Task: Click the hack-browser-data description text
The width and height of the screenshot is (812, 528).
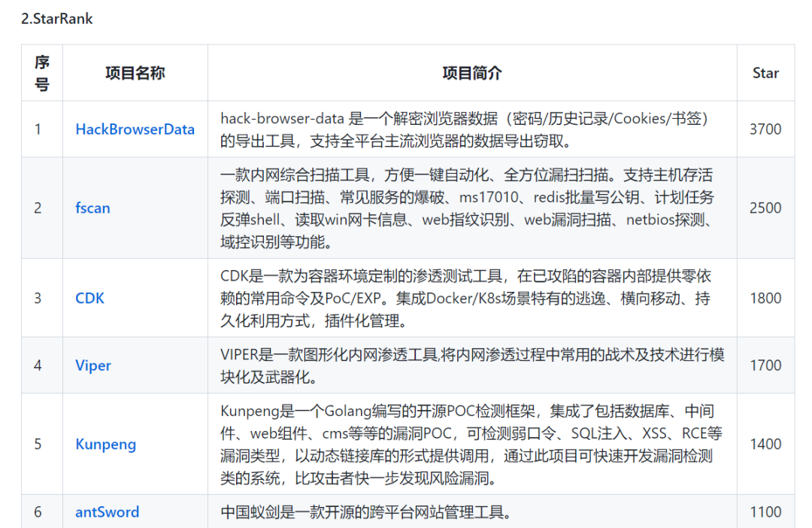Action: tap(464, 129)
